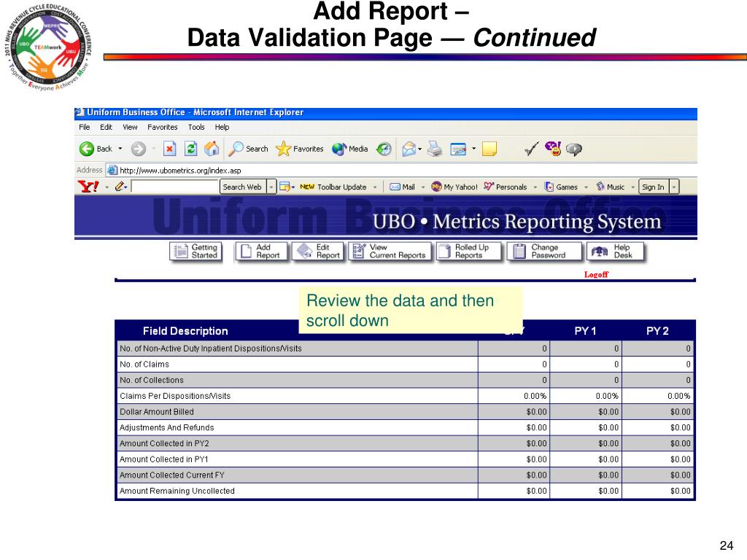
Task: Go to the Home page icon
Action: 212,149
